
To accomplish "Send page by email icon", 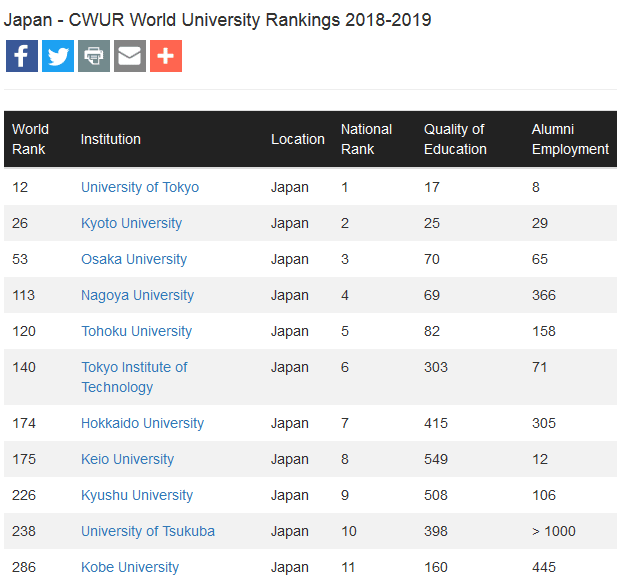I will 130,56.
